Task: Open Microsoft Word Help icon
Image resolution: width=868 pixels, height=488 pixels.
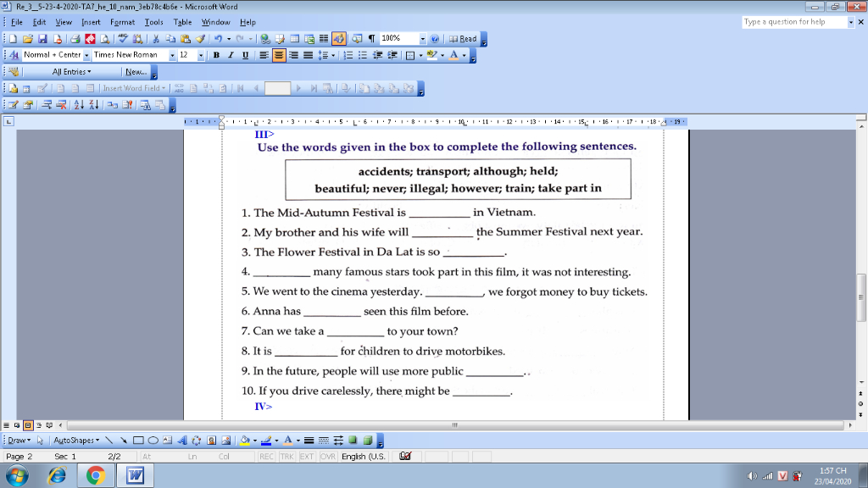Action: click(x=435, y=39)
